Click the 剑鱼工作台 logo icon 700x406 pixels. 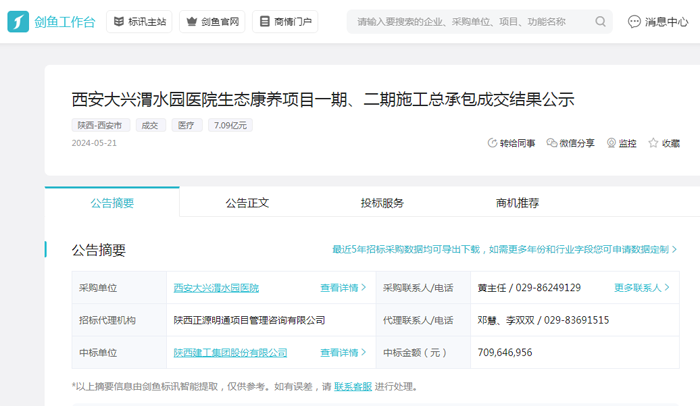[19, 21]
